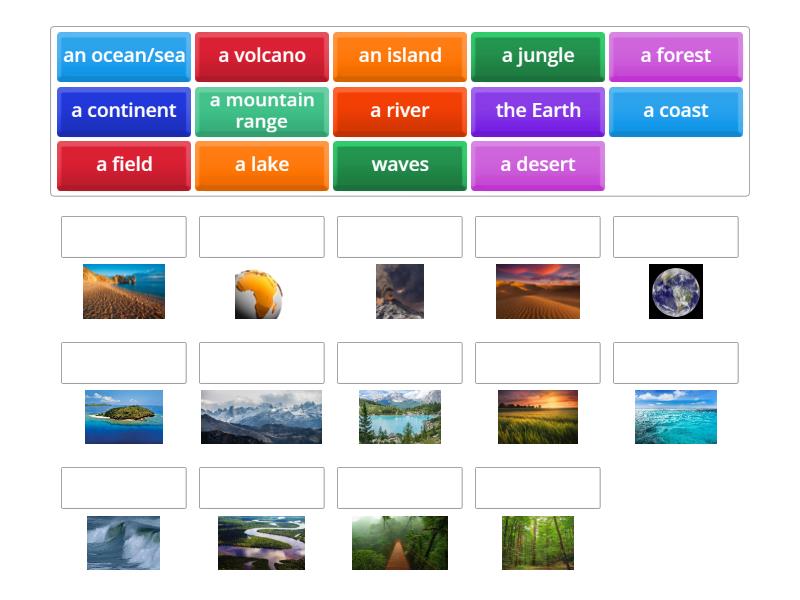This screenshot has height=600, width=800.
Task: Select the "a desert" word tile
Action: click(x=537, y=164)
